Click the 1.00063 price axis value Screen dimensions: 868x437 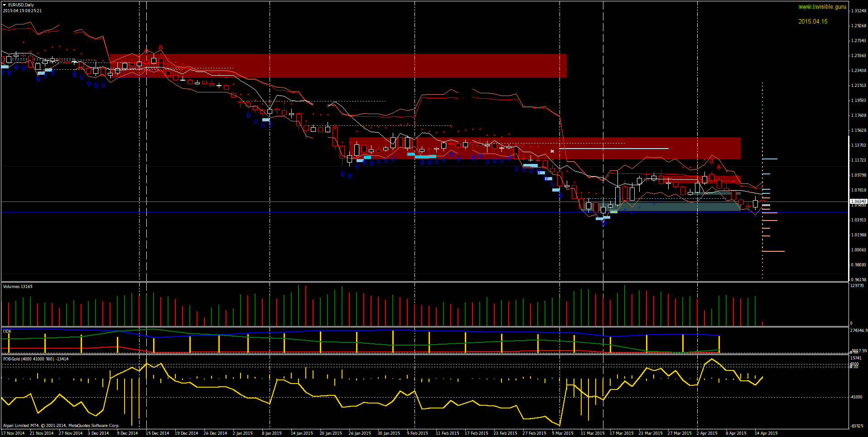pyautogui.click(x=859, y=250)
